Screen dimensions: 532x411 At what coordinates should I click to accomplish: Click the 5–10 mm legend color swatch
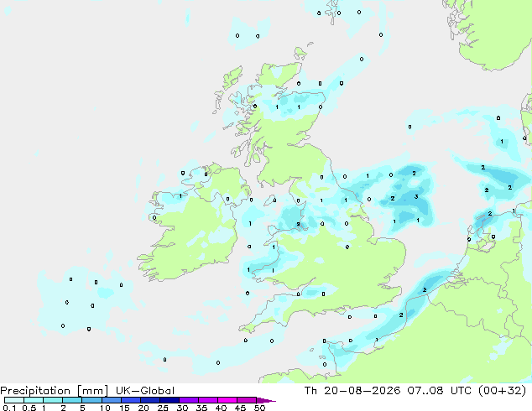(x=91, y=400)
